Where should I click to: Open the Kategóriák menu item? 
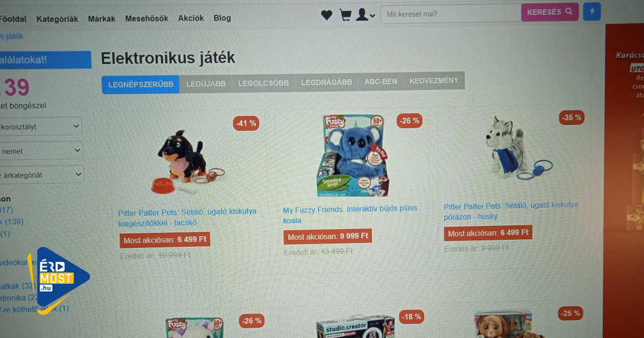coord(57,19)
